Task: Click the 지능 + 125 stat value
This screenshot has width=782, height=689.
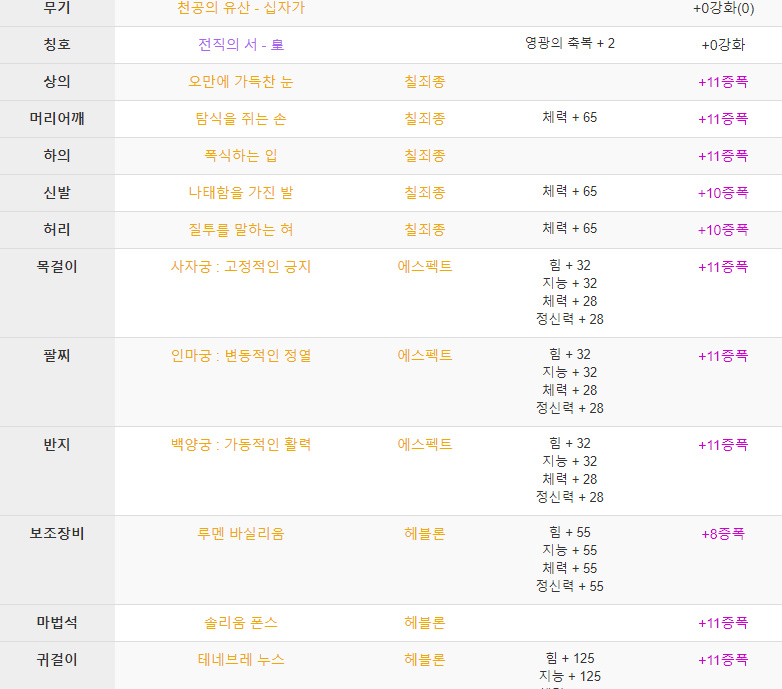Action: 570,676
